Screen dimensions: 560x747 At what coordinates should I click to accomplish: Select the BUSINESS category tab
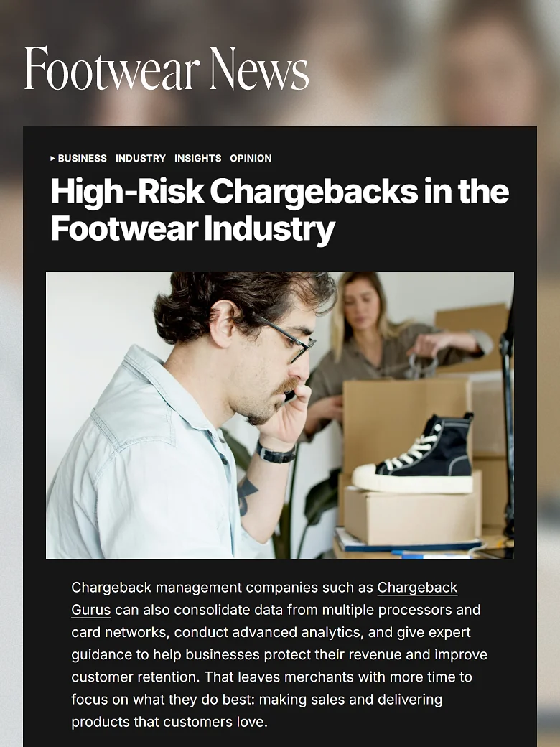pyautogui.click(x=82, y=158)
